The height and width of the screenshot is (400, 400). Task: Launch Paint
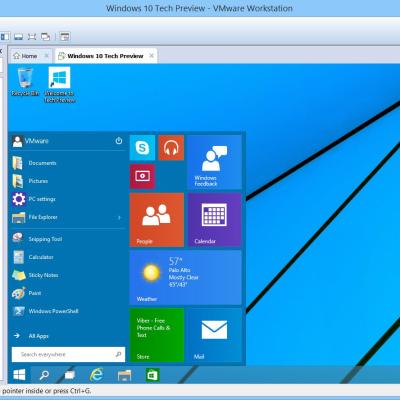coord(68,293)
